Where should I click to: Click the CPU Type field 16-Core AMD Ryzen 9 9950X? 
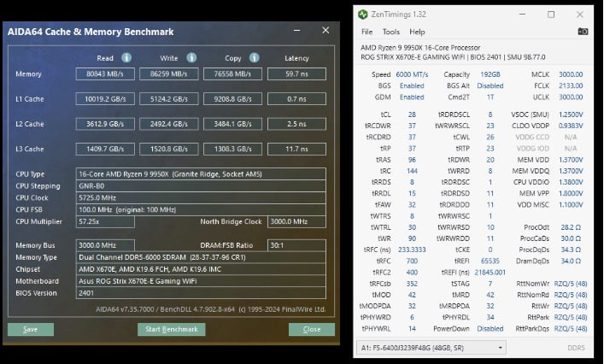201,174
